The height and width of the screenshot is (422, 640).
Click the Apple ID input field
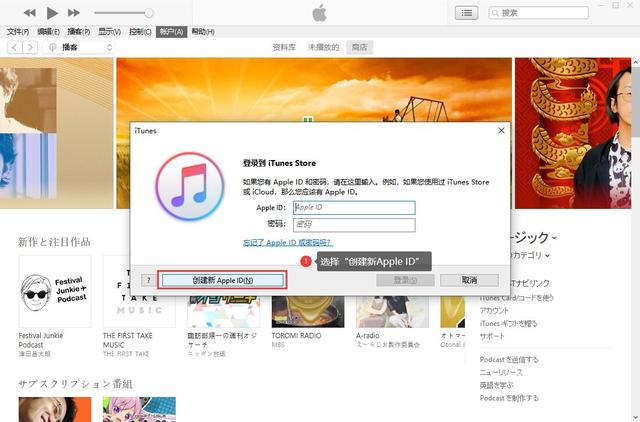point(354,207)
